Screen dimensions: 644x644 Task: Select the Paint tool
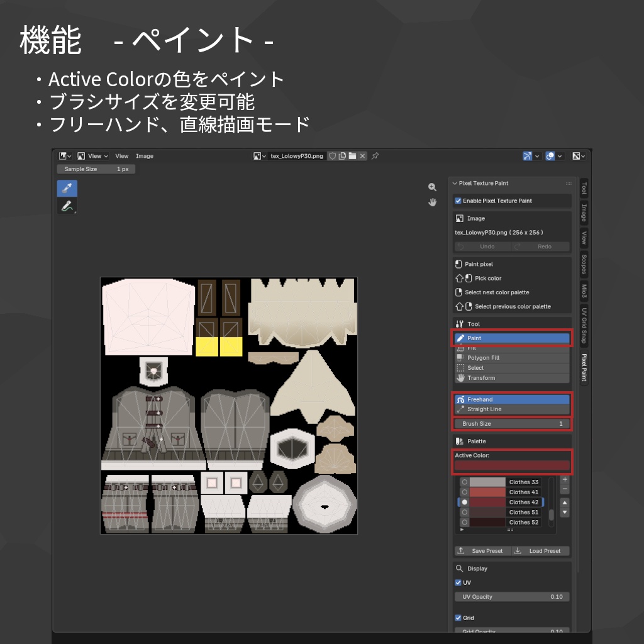pyautogui.click(x=512, y=338)
